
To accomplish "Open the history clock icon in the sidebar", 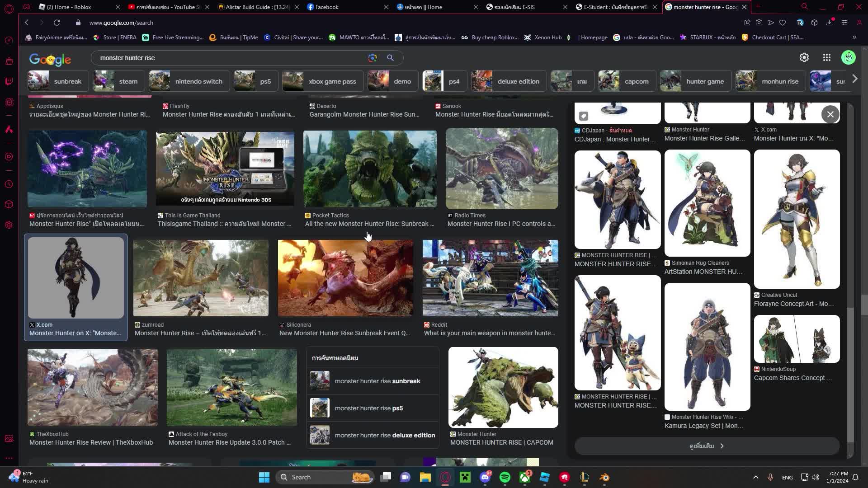I will 9,184.
